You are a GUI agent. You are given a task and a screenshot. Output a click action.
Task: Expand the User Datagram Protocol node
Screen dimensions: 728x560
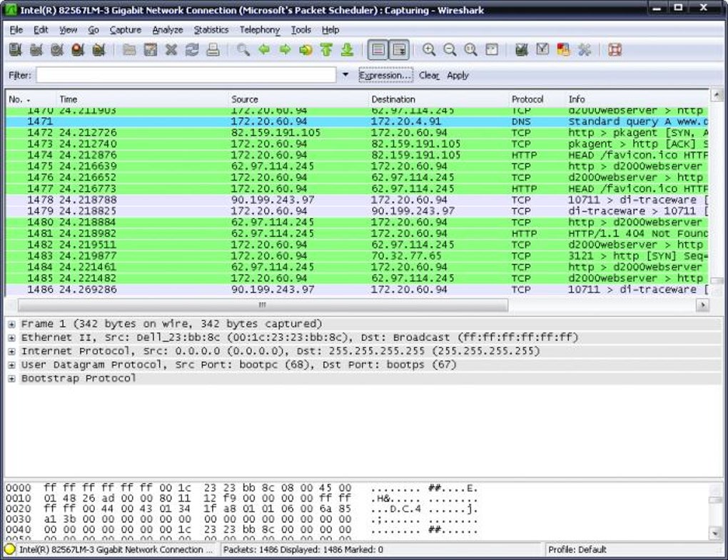tap(11, 365)
